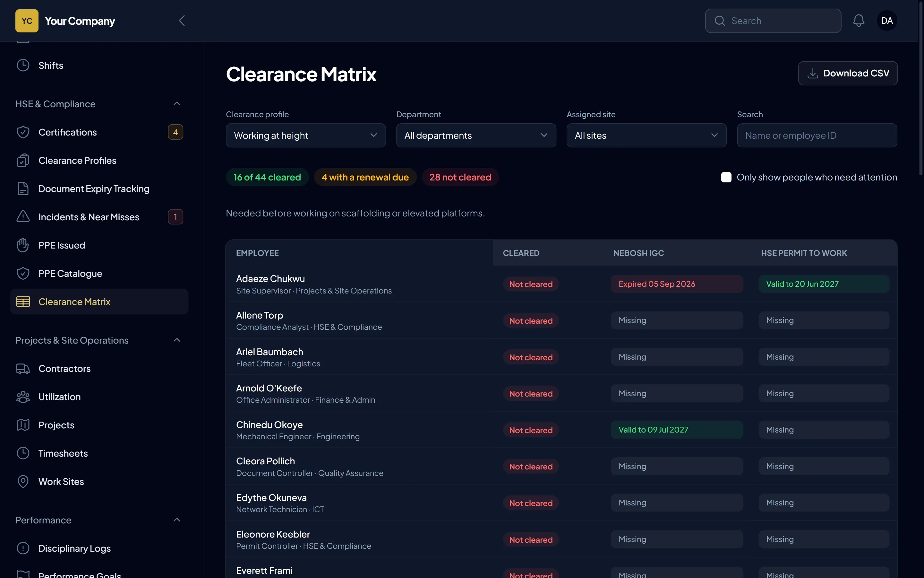The height and width of the screenshot is (578, 924).
Task: Open the Incidents & Near Misses page
Action: click(x=99, y=217)
